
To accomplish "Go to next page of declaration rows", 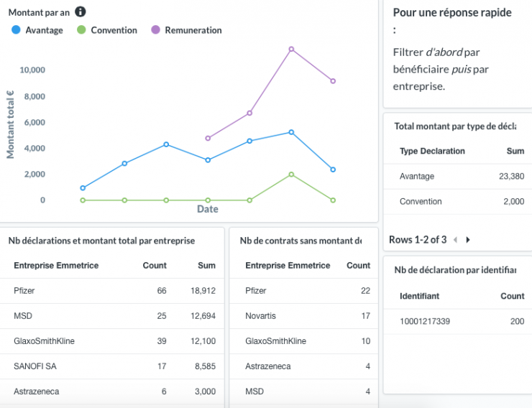I will 468,239.
